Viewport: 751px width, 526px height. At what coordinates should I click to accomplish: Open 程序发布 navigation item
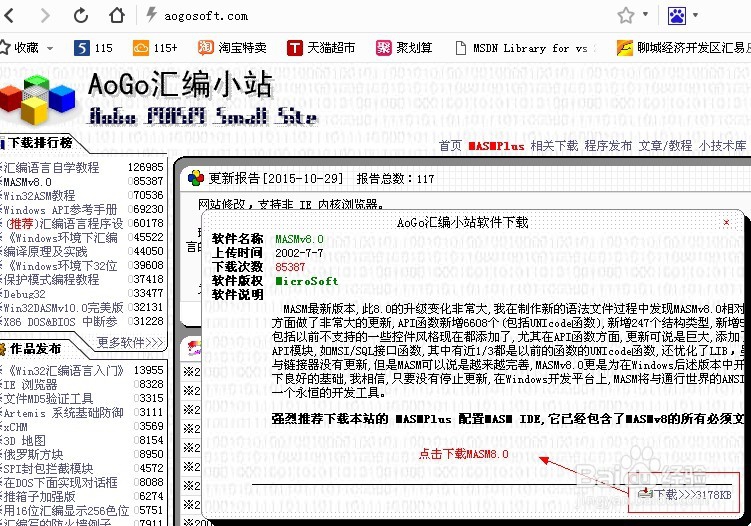[x=608, y=146]
